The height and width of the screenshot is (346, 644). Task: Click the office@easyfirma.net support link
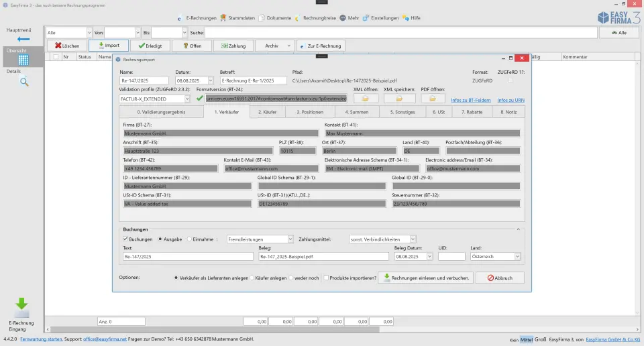(105, 339)
